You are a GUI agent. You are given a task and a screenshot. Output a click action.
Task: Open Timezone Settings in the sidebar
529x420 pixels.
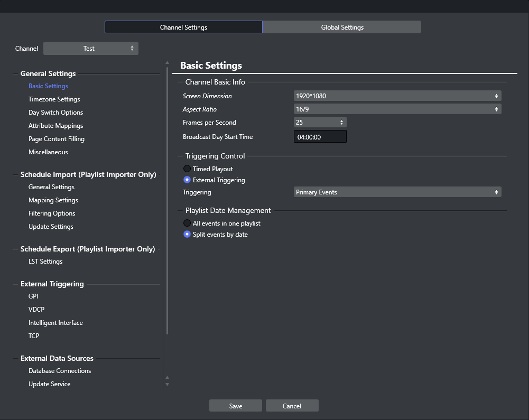(x=54, y=99)
